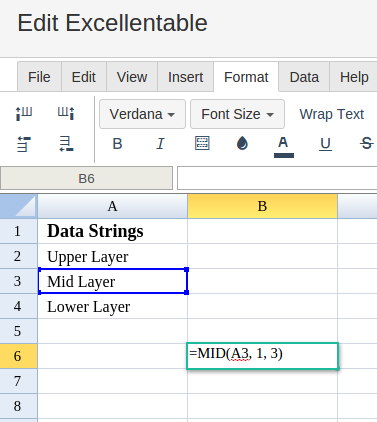Open the Font Size dropdown
Viewport: 377px width, 422px height.
click(x=237, y=114)
